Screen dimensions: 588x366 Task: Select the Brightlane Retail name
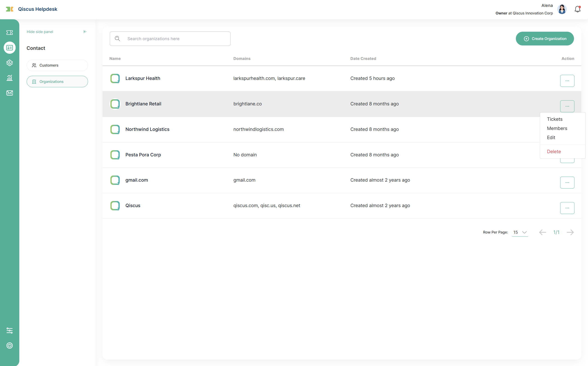(143, 104)
